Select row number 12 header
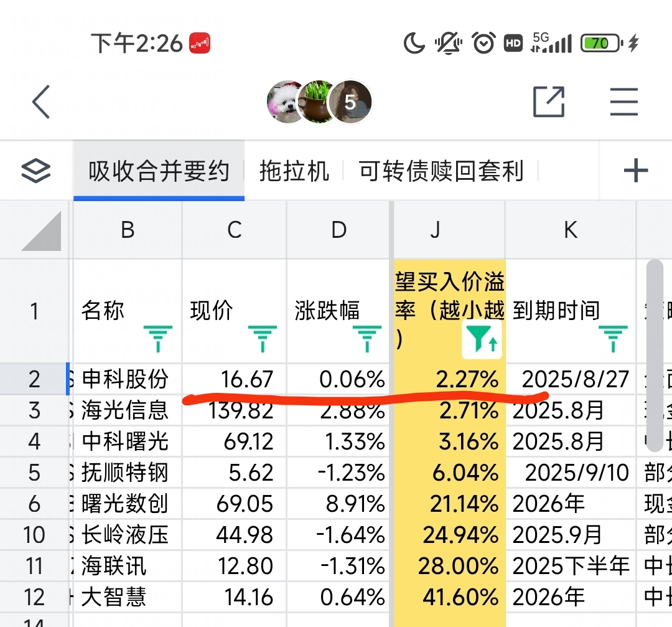 (34, 597)
